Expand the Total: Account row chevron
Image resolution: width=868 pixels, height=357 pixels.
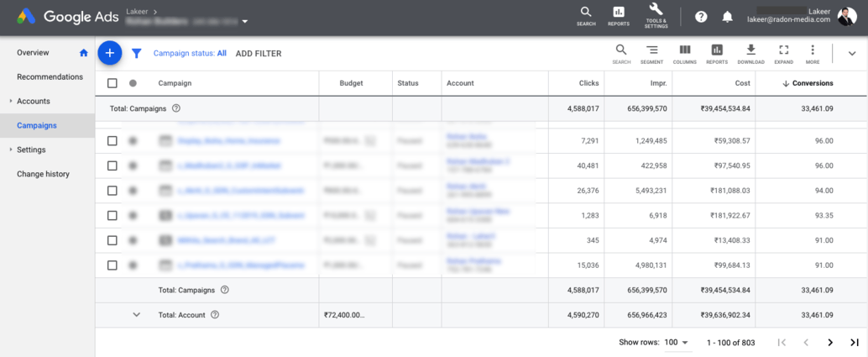136,315
